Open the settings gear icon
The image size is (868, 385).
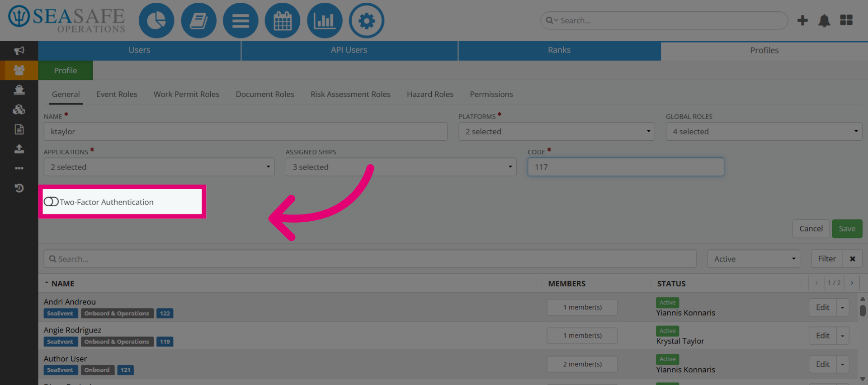[x=367, y=20]
